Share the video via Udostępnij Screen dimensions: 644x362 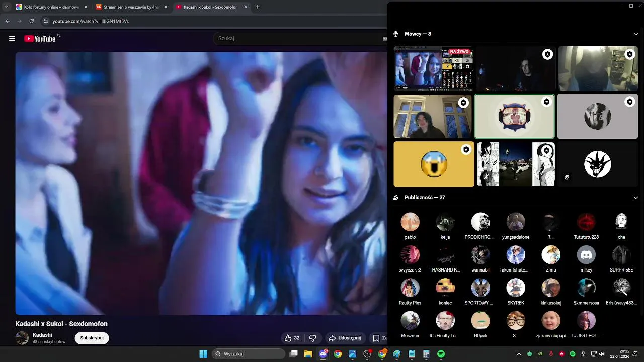coord(345,338)
